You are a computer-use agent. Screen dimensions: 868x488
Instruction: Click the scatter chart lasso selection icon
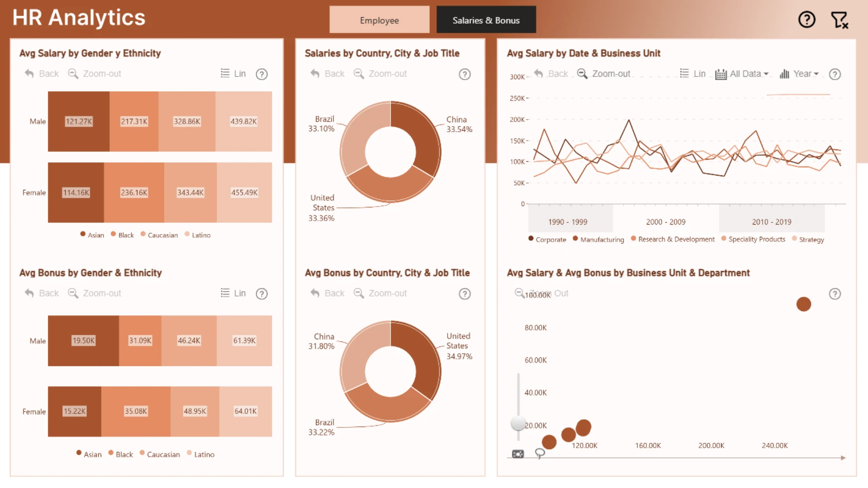540,453
